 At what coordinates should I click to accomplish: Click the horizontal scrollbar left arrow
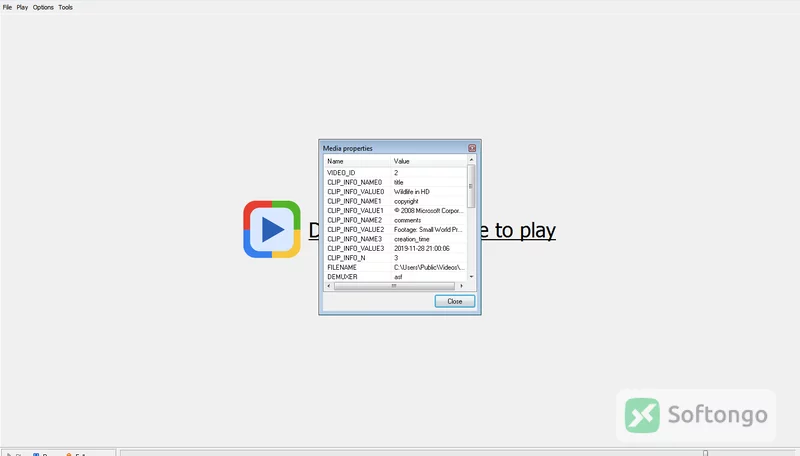tap(329, 286)
